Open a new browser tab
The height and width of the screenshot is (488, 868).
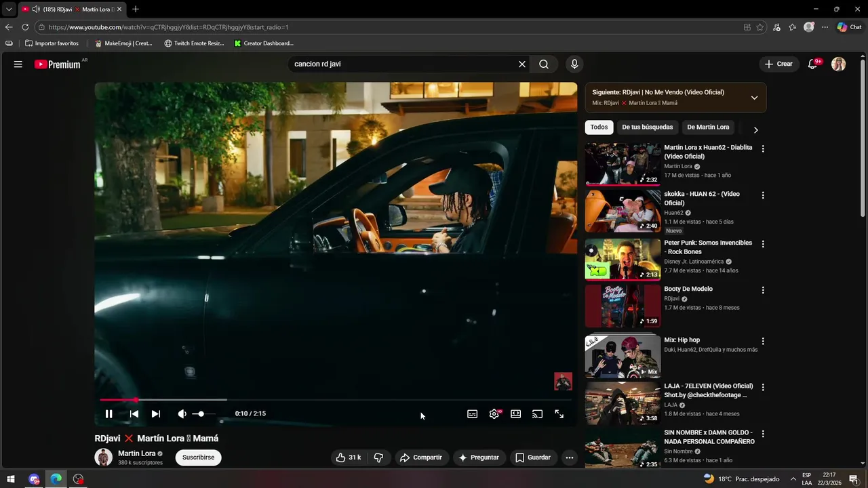click(x=136, y=9)
